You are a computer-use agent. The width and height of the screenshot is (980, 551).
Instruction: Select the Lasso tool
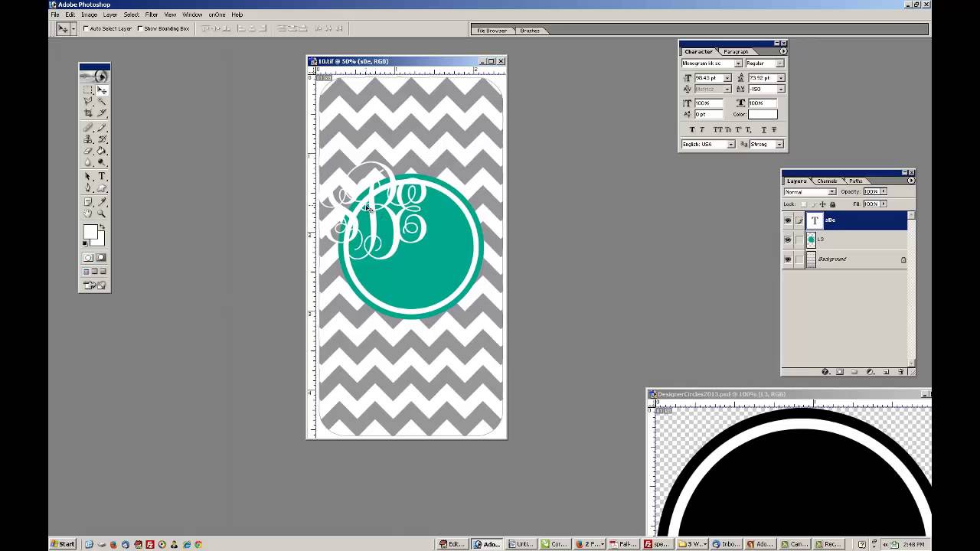click(88, 101)
